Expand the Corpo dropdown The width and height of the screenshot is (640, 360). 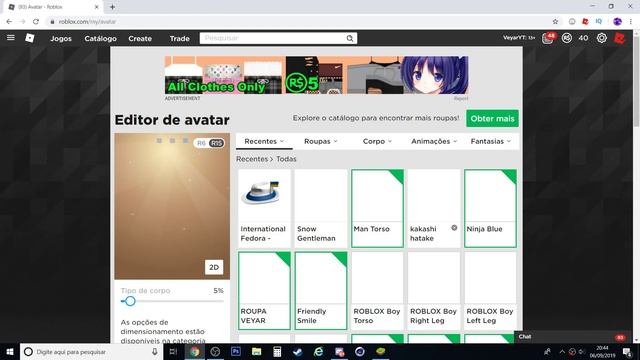(377, 141)
